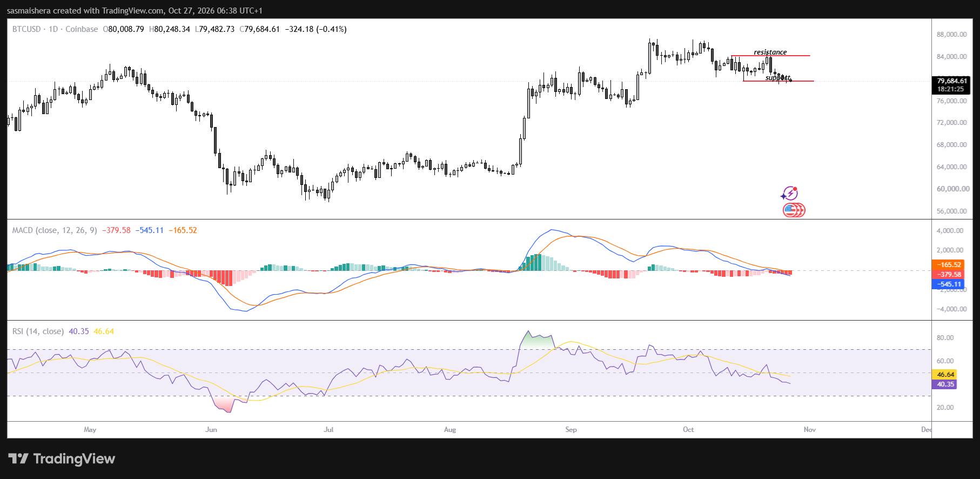The width and height of the screenshot is (980, 479).
Task: Click the Aug label on time axis
Action: tap(450, 430)
